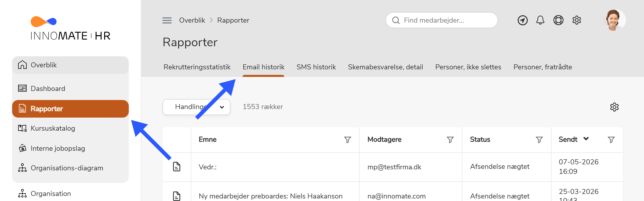Focus the Find medarbejder search field
644x201 pixels.
click(x=441, y=20)
